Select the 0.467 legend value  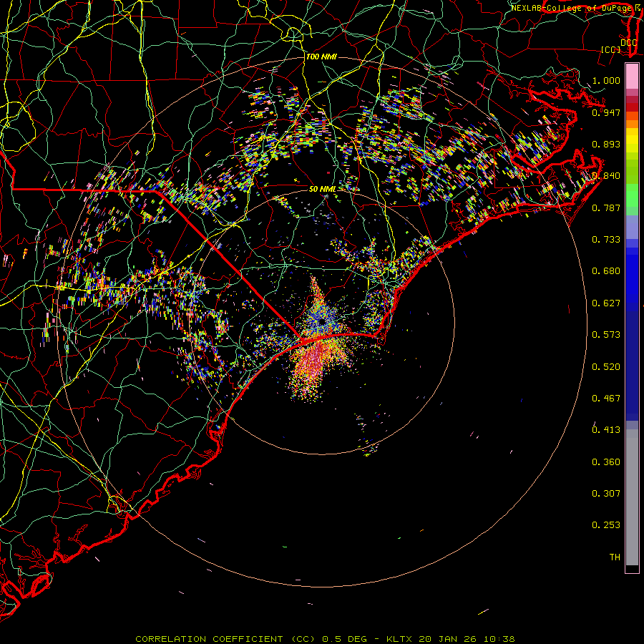[x=606, y=399]
